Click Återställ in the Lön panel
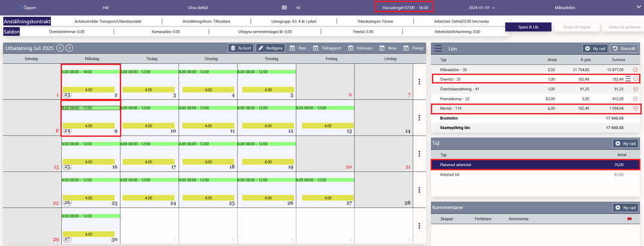Image resolution: width=644 pixels, height=246 pixels. click(x=624, y=48)
